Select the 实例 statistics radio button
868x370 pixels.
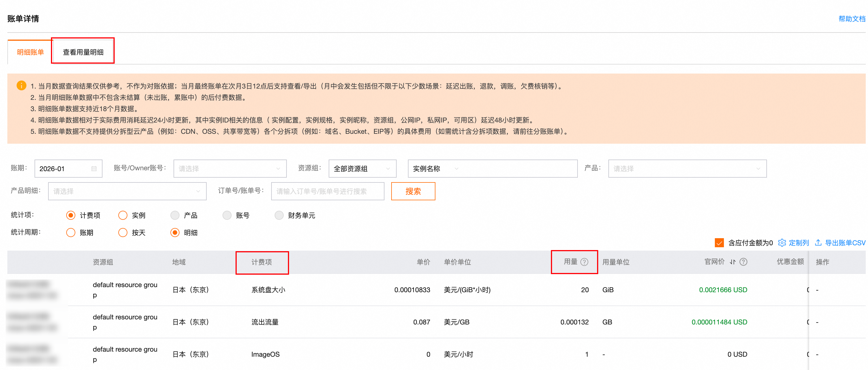click(x=123, y=215)
